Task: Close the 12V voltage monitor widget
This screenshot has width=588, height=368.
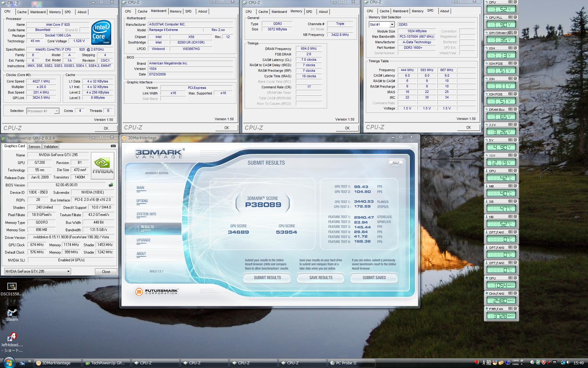Action: (x=515, y=155)
